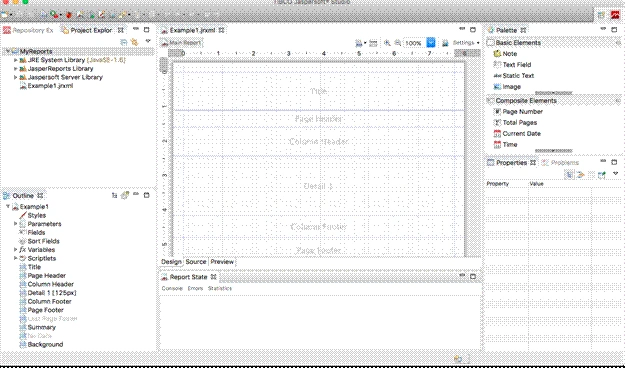Select the Example1.jrxml editor tab

(192, 30)
